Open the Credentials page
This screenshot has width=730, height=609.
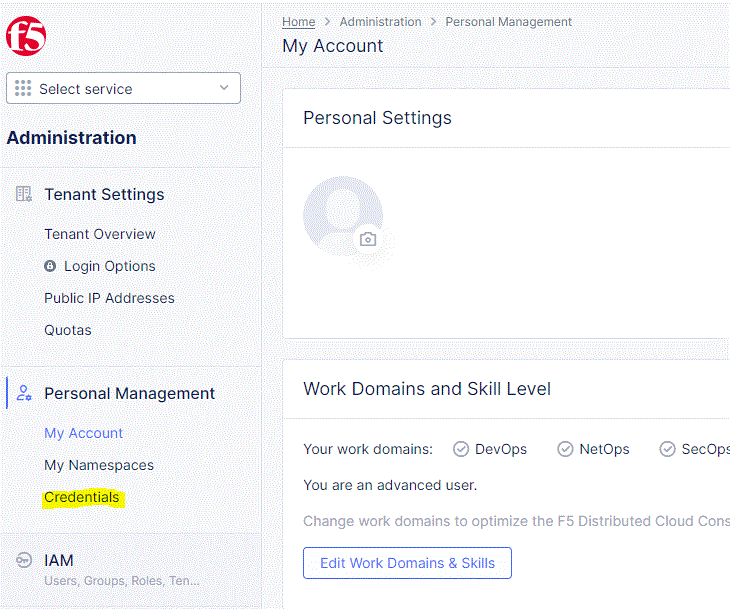[82, 497]
